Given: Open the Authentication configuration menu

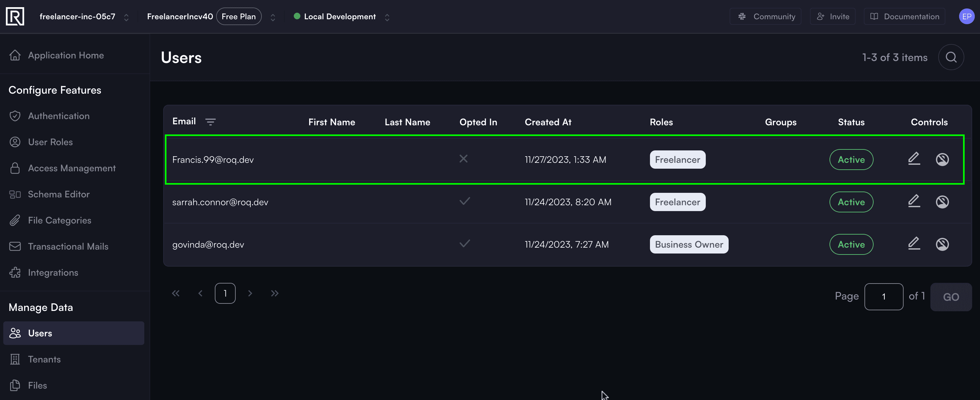Looking at the screenshot, I should 59,115.
